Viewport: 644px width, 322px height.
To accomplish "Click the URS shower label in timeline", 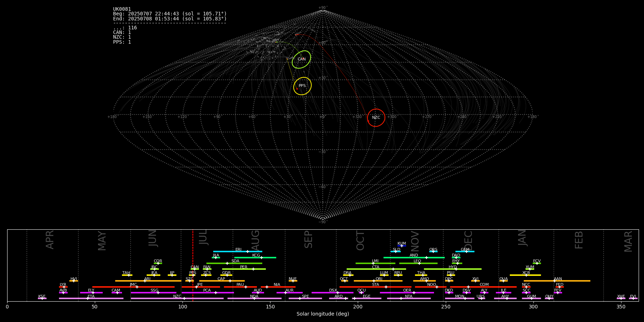I will [x=480, y=297].
